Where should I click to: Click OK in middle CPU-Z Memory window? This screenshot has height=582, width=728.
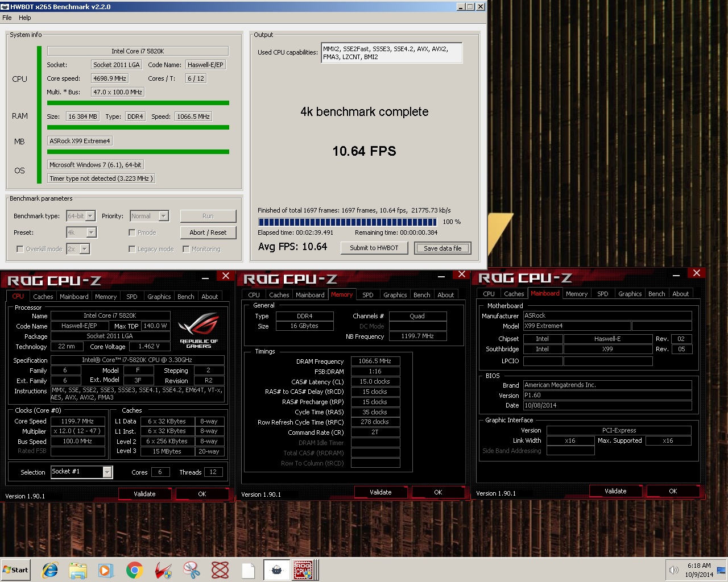pyautogui.click(x=438, y=492)
